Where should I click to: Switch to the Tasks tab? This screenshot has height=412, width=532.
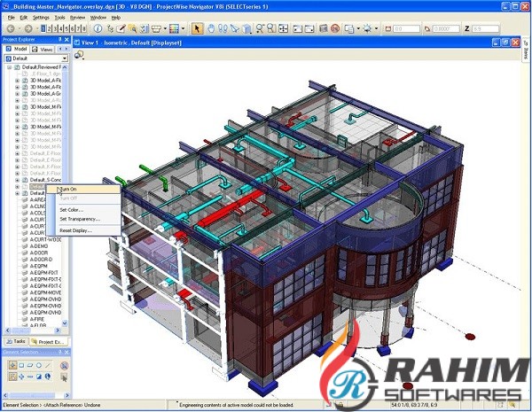coord(16,341)
